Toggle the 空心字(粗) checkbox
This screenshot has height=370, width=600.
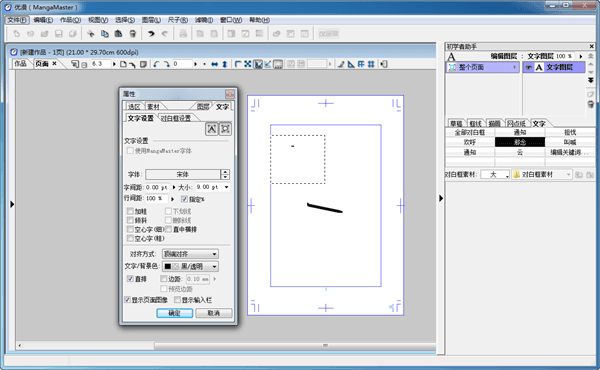[x=130, y=238]
